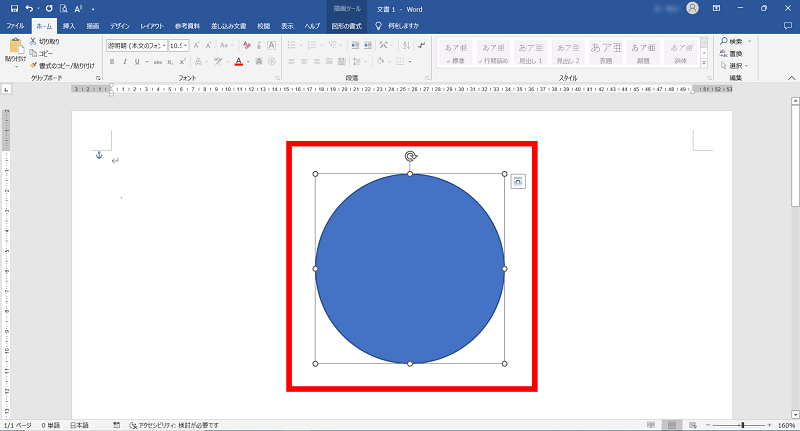Toggle italic formatting
Image resolution: width=800 pixels, height=431 pixels.
[124, 62]
